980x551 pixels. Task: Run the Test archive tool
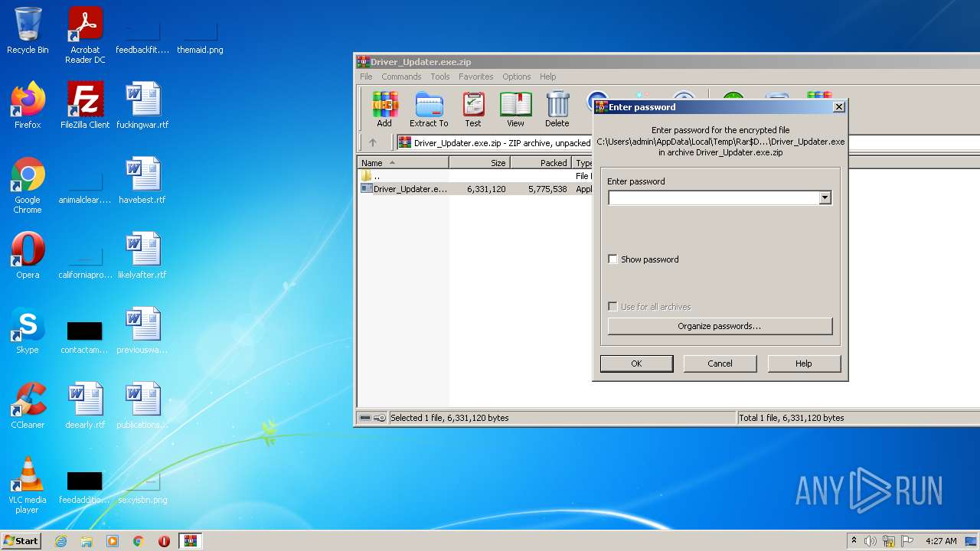473,109
